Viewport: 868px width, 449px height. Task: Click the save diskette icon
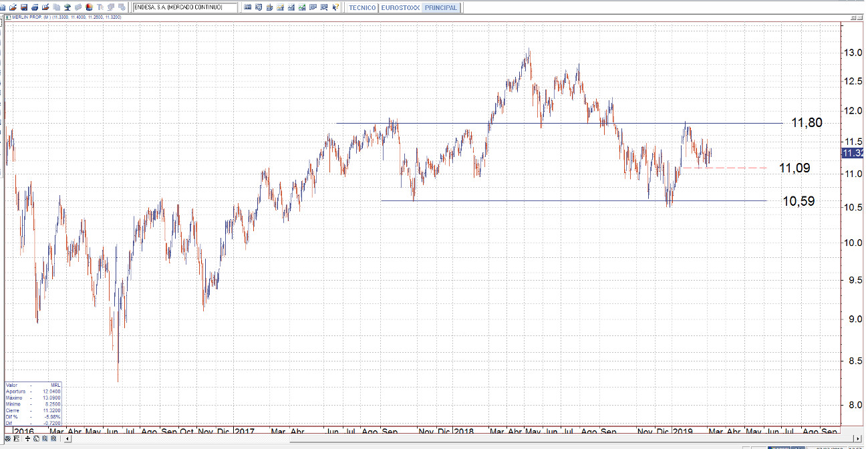click(23, 7)
